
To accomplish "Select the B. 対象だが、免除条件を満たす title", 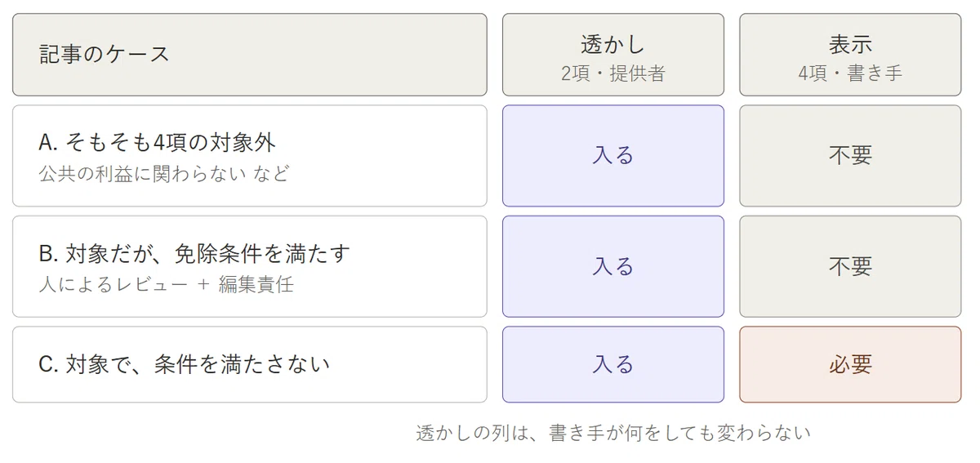I will click(x=194, y=254).
